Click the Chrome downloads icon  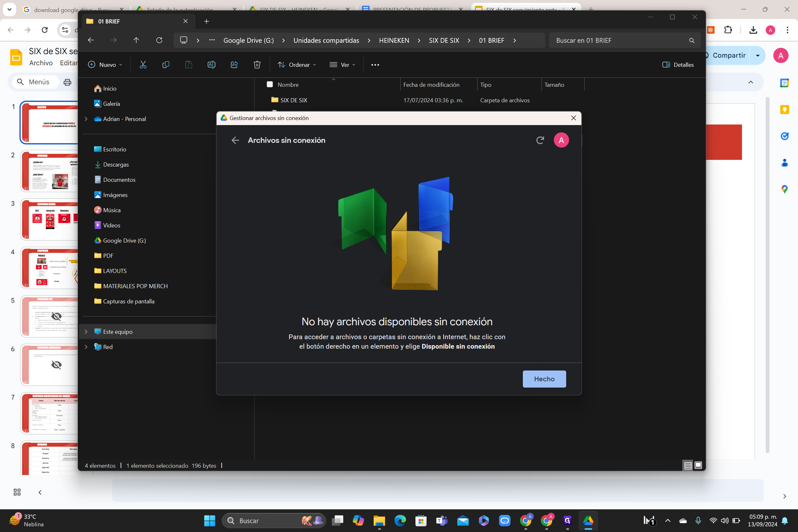753,30
